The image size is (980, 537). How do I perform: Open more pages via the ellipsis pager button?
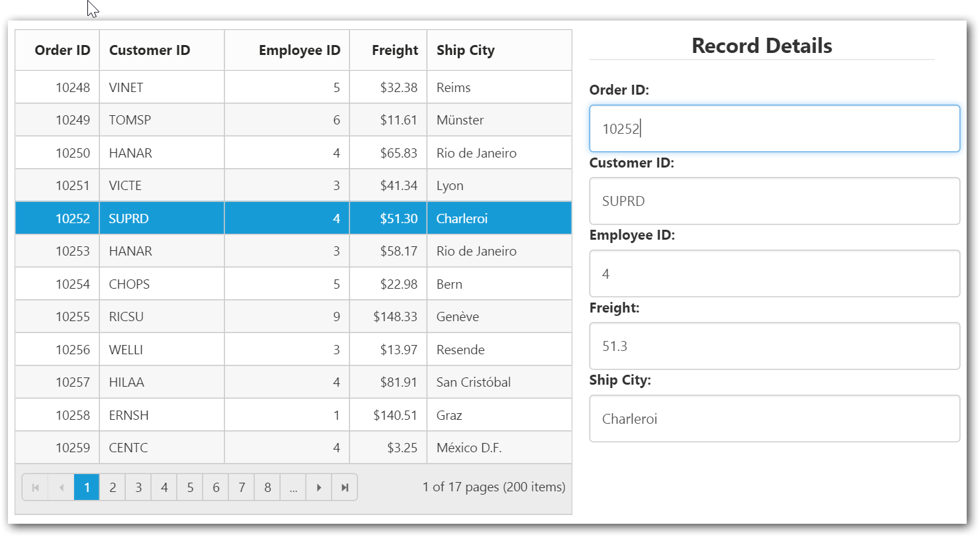click(293, 487)
